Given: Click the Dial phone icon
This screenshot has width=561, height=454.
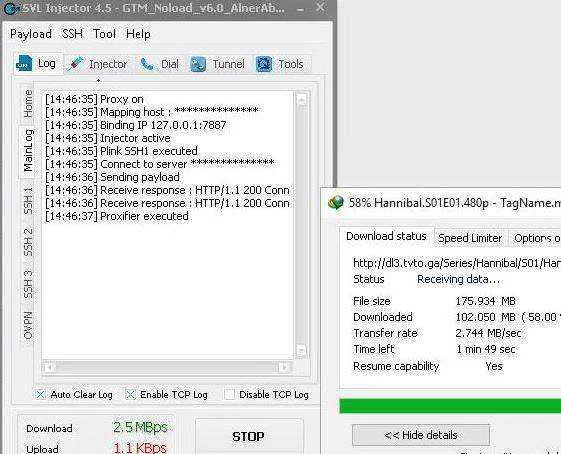Looking at the screenshot, I should 147,64.
